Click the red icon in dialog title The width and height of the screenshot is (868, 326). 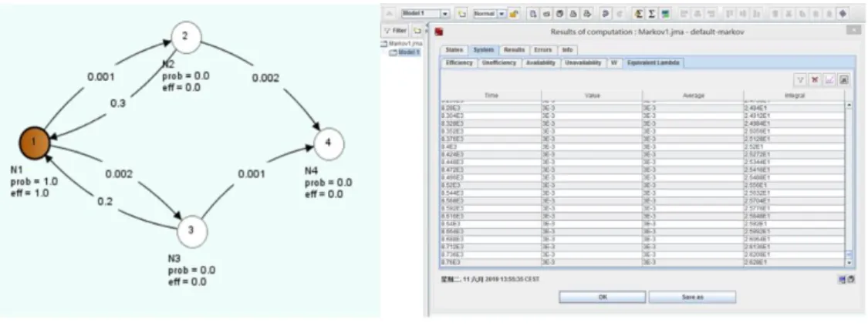click(x=438, y=32)
